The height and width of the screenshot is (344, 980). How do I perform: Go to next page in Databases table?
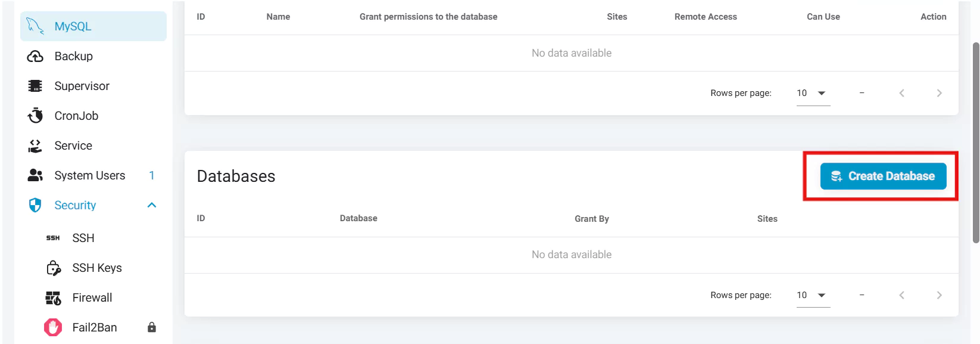point(939,295)
